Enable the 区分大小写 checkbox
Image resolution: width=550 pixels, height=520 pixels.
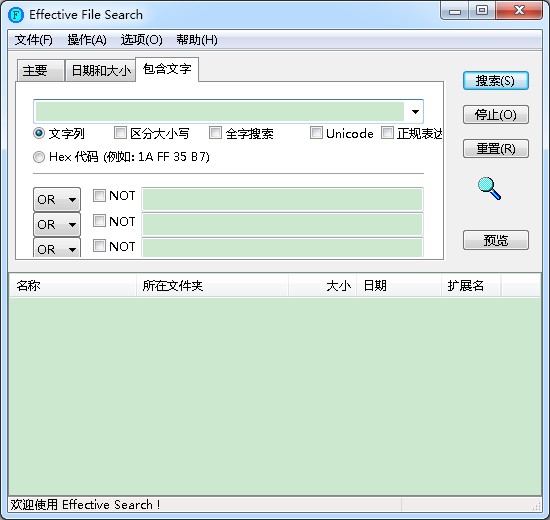(120, 133)
